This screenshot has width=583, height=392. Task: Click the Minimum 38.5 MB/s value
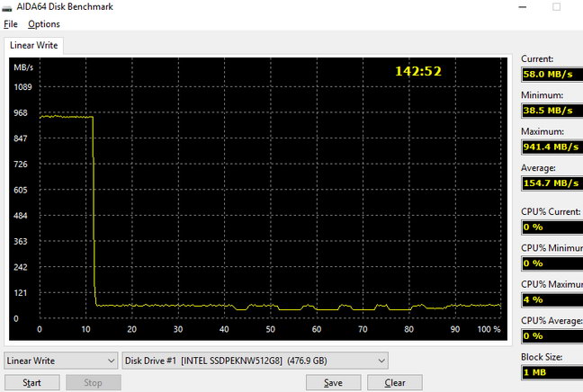[552, 111]
